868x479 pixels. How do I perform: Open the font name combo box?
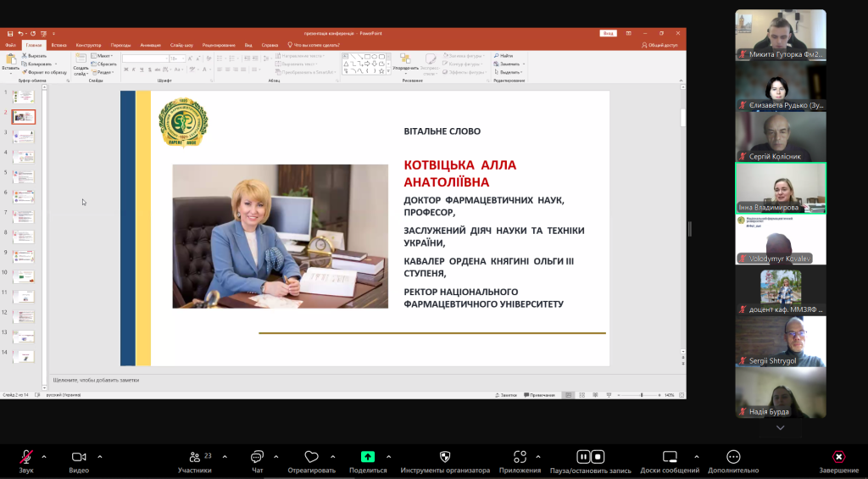tap(145, 58)
